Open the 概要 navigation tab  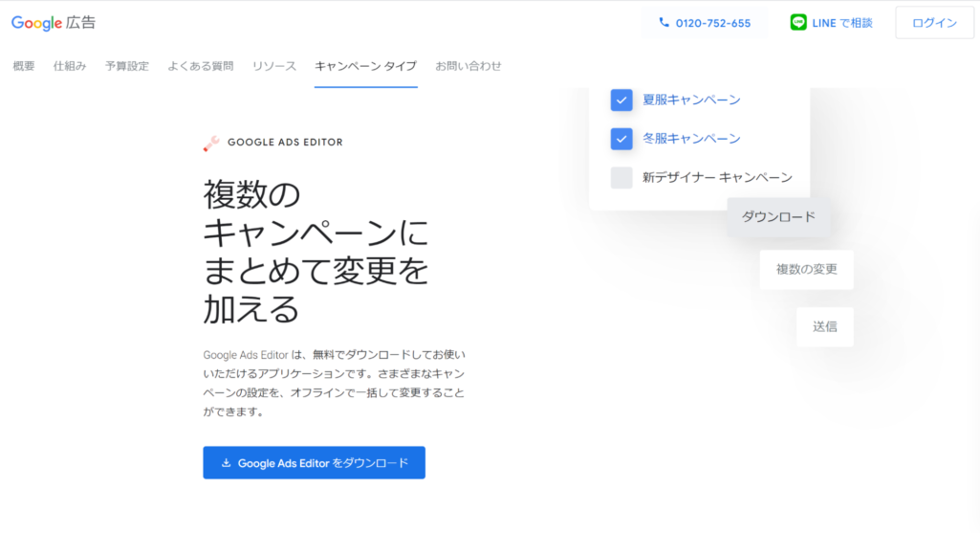click(24, 66)
